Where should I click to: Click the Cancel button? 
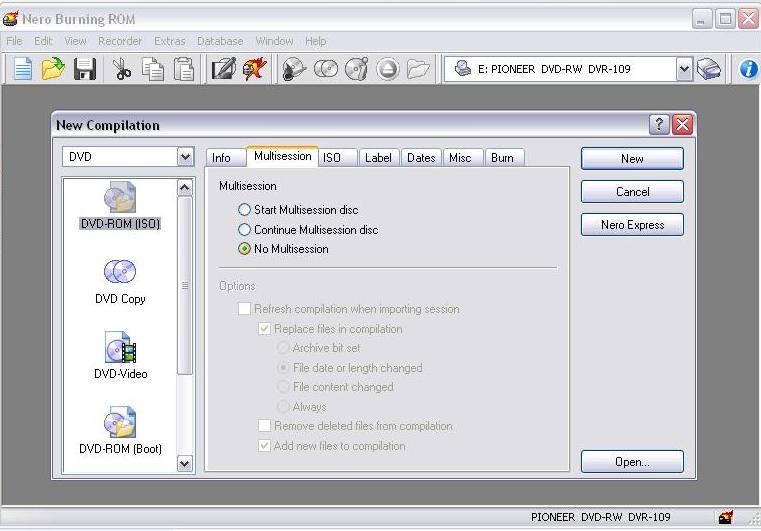(632, 192)
